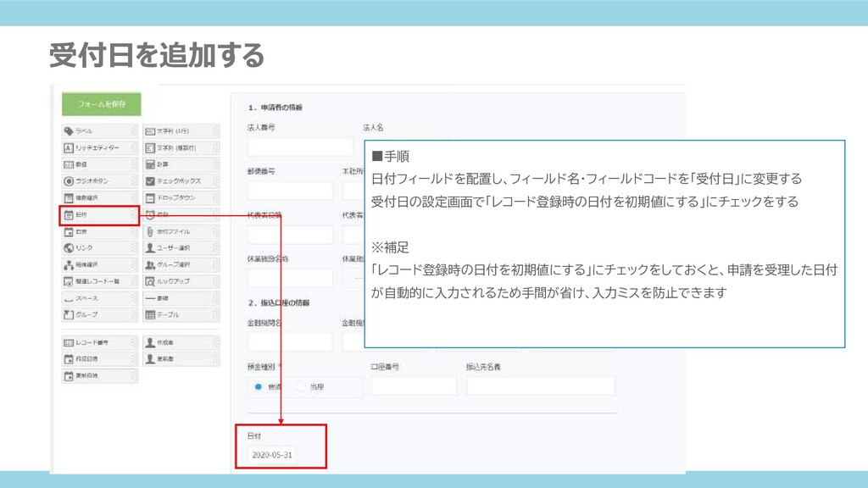Click the 金融機関名 input field
The image size is (868, 488).
[290, 342]
